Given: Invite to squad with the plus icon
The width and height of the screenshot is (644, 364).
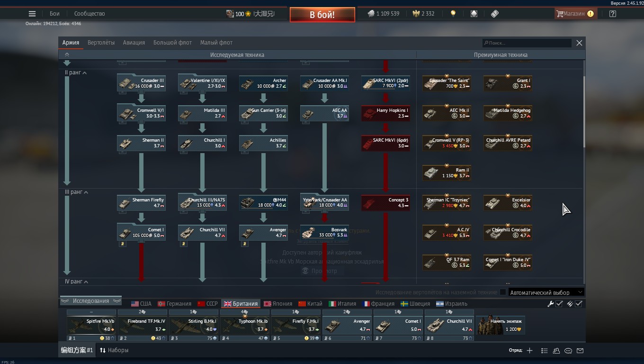Looking at the screenshot, I should [x=529, y=351].
